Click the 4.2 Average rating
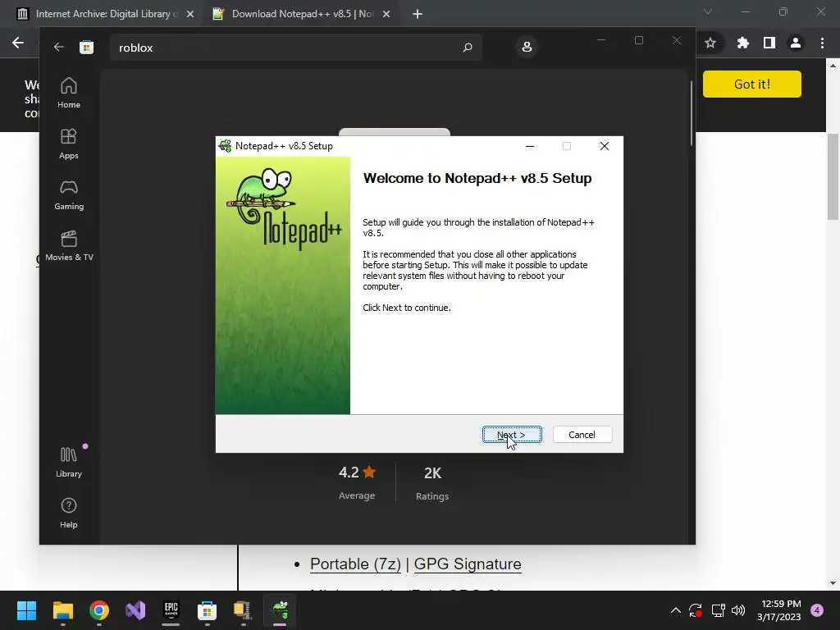Viewport: 840px width, 630px height. (x=357, y=482)
